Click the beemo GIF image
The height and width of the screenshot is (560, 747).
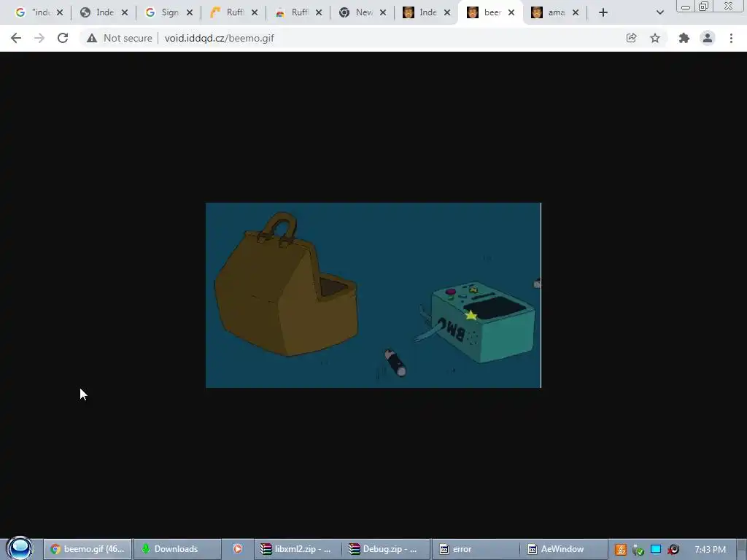[373, 295]
